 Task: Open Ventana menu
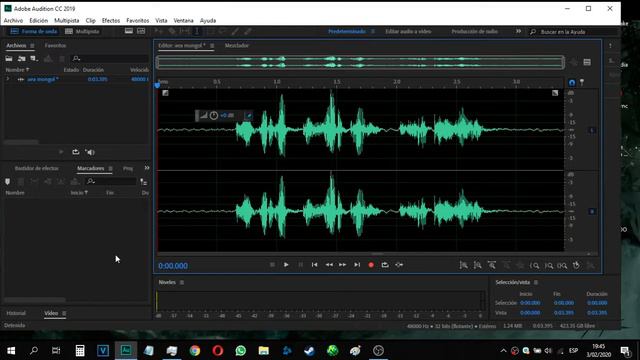pos(183,20)
